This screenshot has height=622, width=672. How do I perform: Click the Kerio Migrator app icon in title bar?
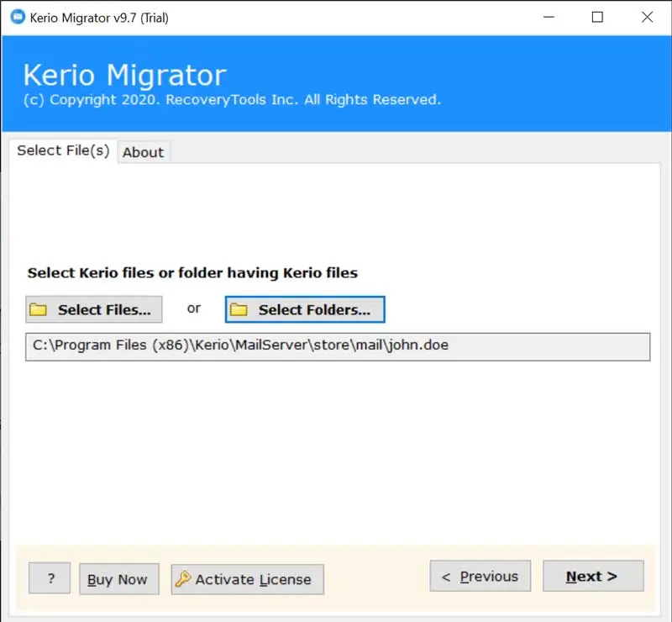14,17
